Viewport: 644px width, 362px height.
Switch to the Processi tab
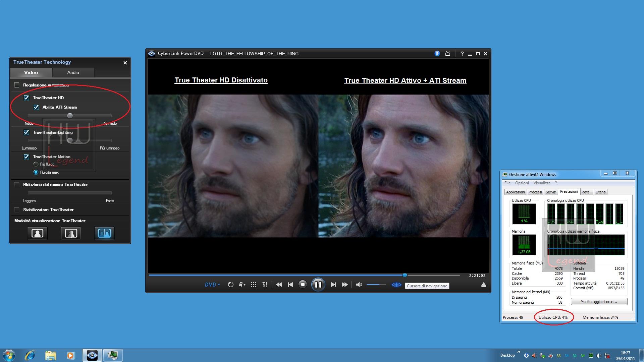[535, 192]
